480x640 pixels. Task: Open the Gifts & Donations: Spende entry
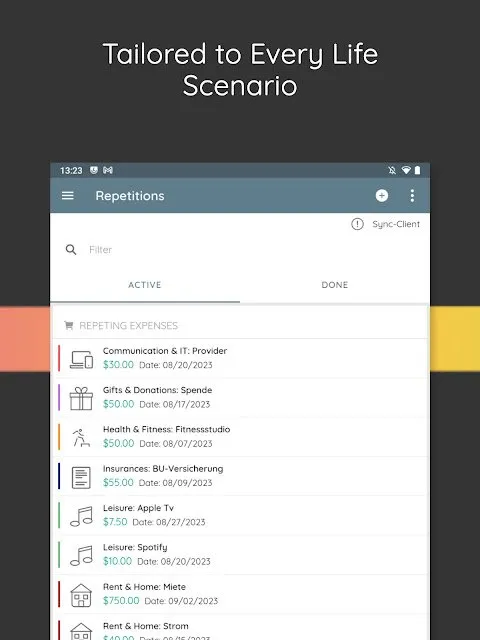[241, 398]
